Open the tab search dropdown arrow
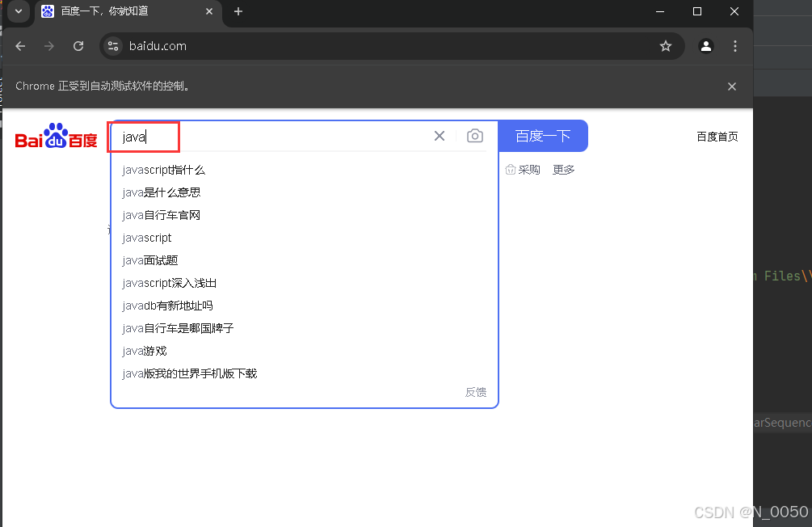812x527 pixels. point(19,11)
